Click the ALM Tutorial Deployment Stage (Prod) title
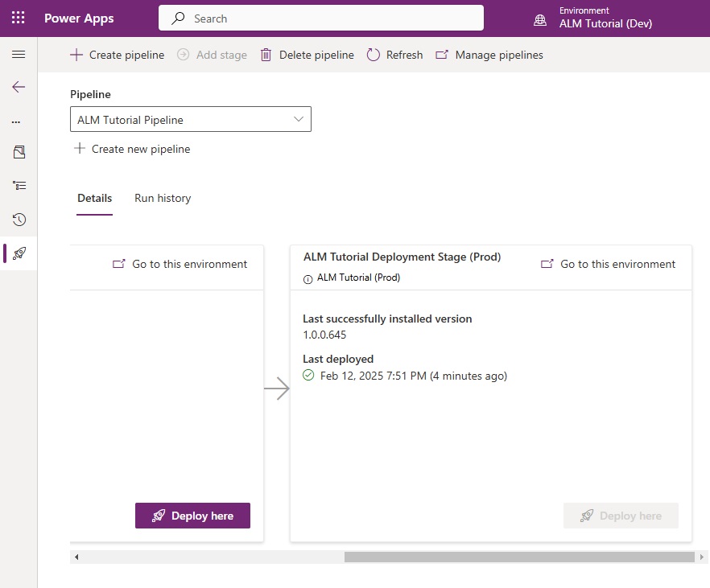710x588 pixels. [x=402, y=257]
